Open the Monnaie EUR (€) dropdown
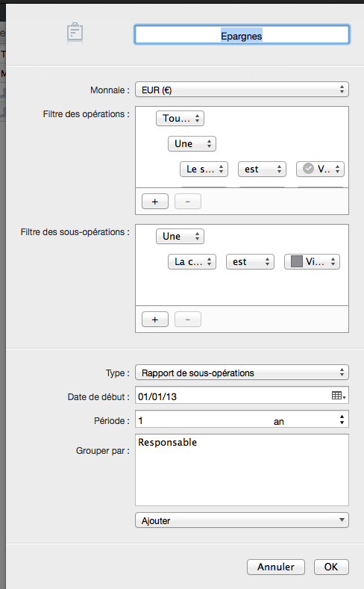The height and width of the screenshot is (589, 364). tap(242, 90)
